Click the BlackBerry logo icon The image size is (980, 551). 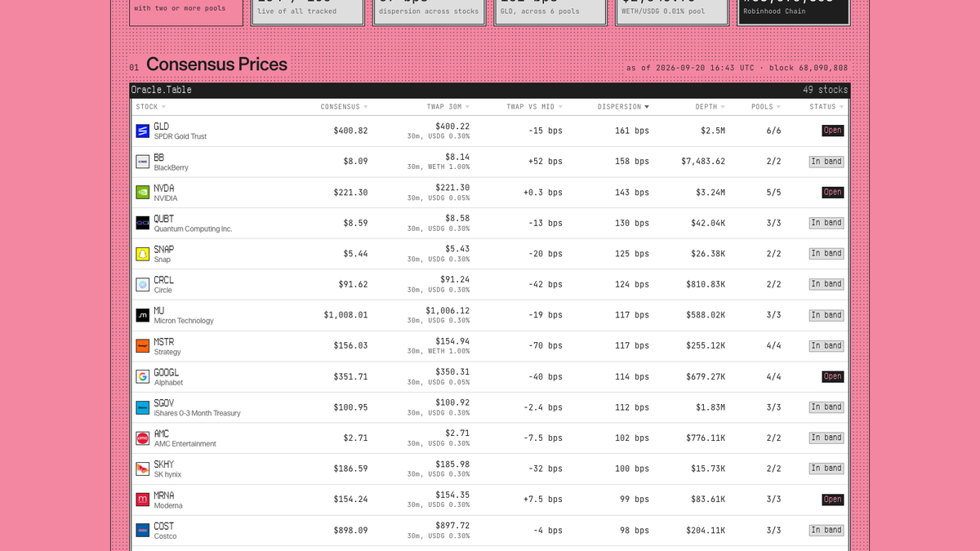point(143,162)
